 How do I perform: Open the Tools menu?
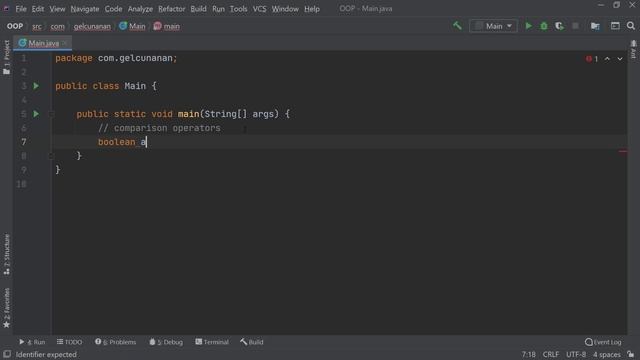coord(238,9)
